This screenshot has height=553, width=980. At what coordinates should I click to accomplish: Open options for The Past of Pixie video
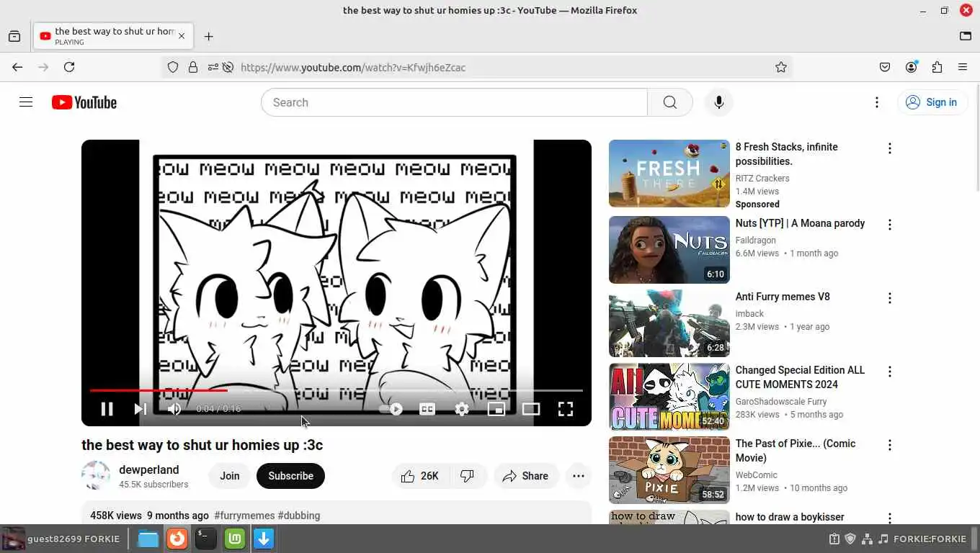click(x=890, y=445)
